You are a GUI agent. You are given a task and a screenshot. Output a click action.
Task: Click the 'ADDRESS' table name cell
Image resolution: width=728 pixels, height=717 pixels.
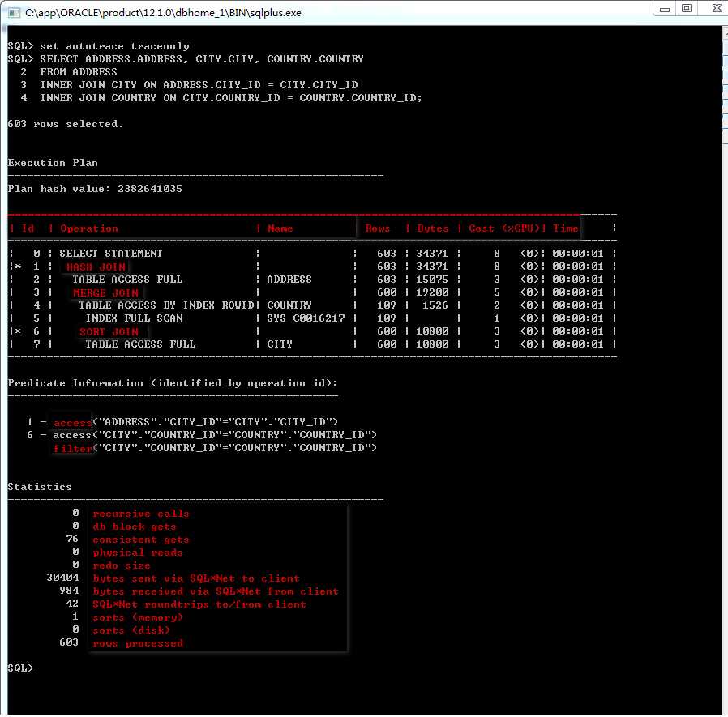289,280
